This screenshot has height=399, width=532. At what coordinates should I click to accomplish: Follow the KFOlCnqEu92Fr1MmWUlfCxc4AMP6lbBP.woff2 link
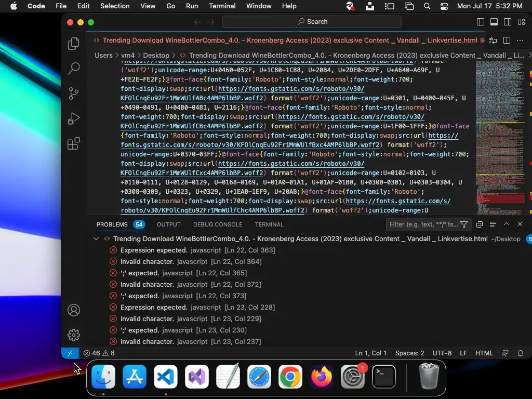click(x=192, y=172)
